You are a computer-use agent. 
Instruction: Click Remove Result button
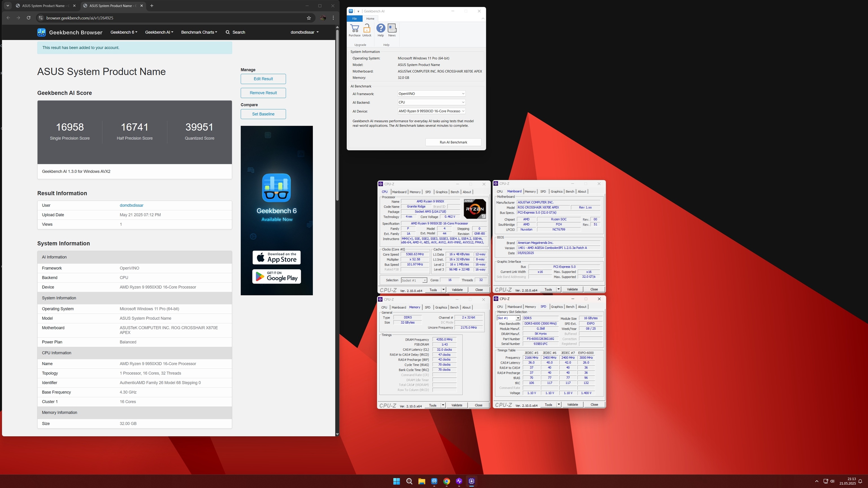[x=263, y=93]
